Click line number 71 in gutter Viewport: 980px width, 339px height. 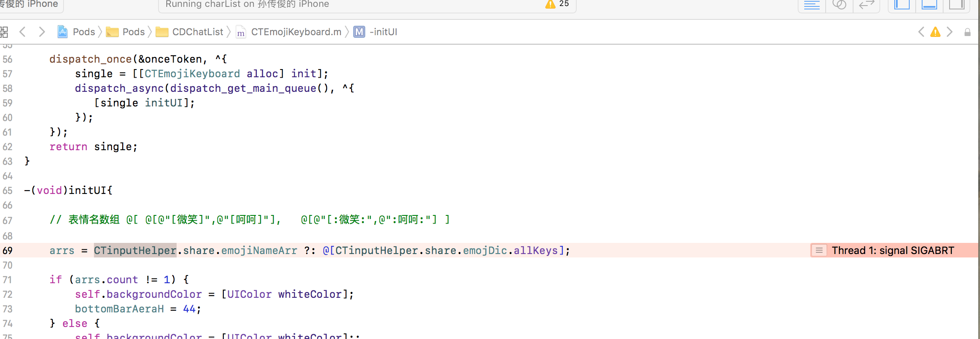[8, 280]
